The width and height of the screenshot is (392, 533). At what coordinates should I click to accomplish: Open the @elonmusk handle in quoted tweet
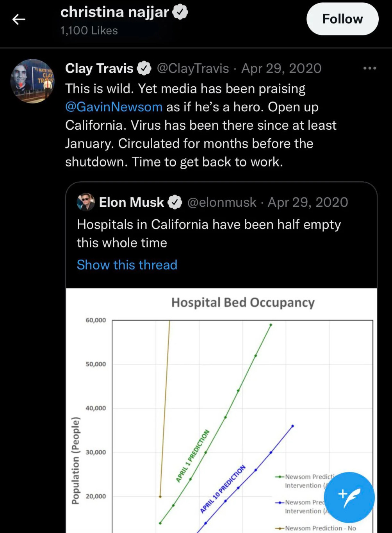222,202
